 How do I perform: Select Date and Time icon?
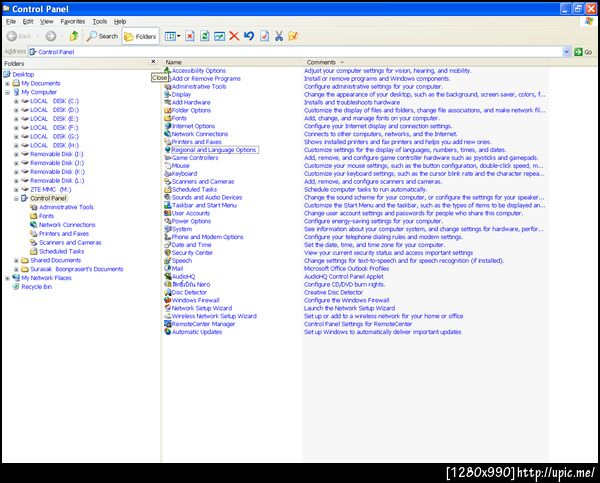(x=167, y=245)
